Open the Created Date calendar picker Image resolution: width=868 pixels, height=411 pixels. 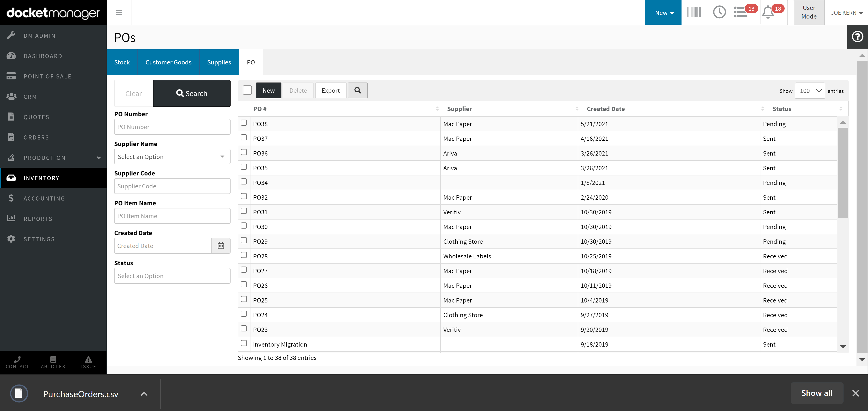coord(221,246)
